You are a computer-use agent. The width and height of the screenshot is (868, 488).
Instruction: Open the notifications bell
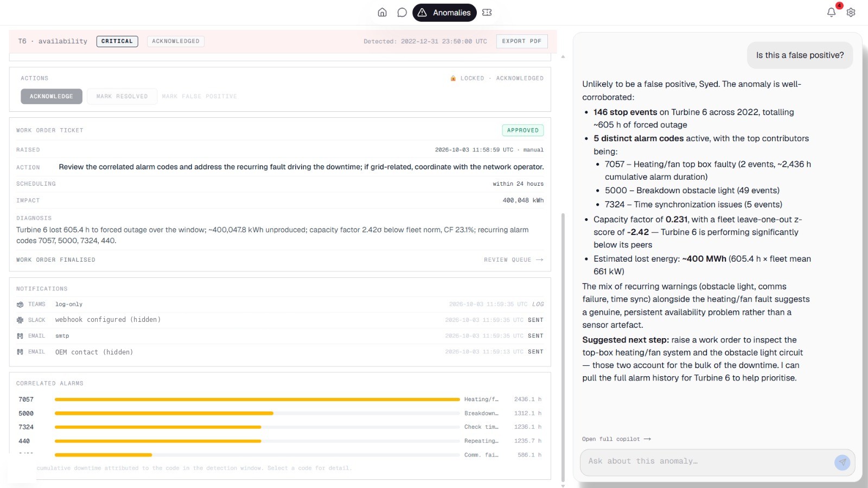[831, 12]
